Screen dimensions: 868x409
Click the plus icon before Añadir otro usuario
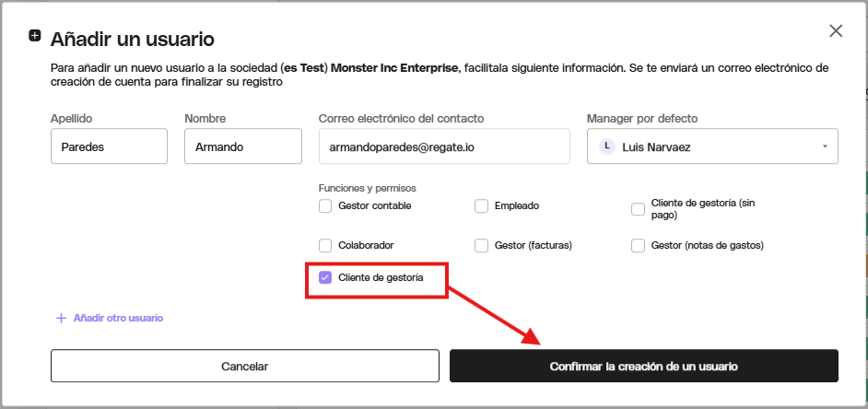[x=61, y=318]
